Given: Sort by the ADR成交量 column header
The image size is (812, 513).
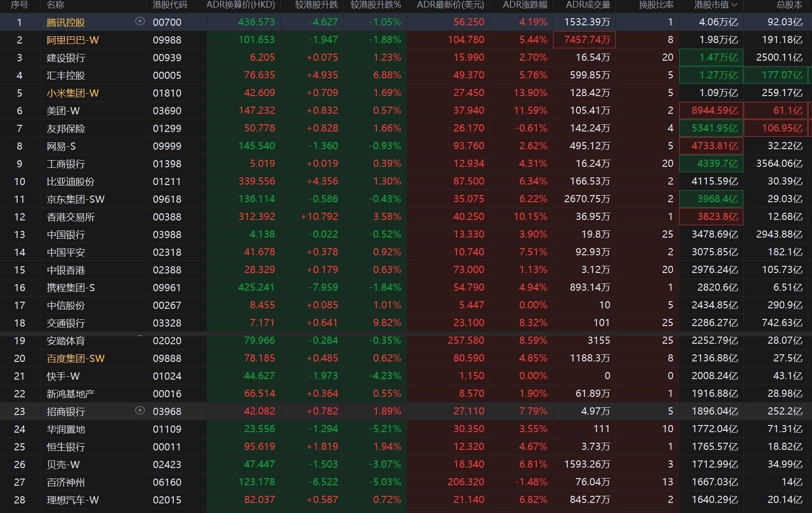Looking at the screenshot, I should pos(588,5).
